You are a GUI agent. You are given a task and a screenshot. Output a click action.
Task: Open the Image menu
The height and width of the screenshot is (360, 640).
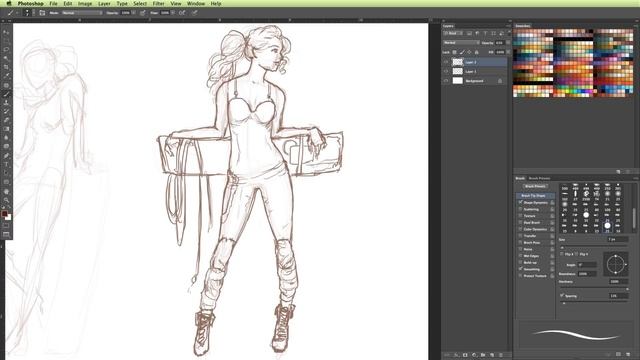click(85, 3)
